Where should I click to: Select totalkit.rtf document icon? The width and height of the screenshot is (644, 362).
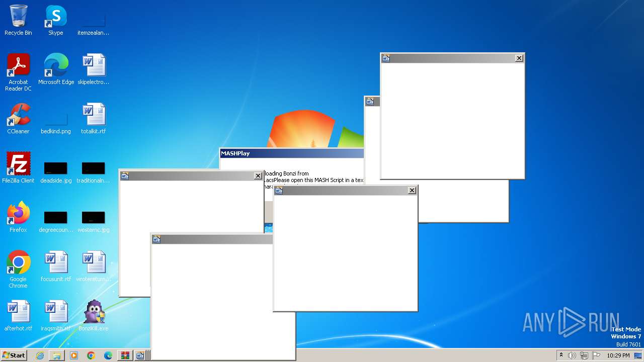[x=94, y=119]
